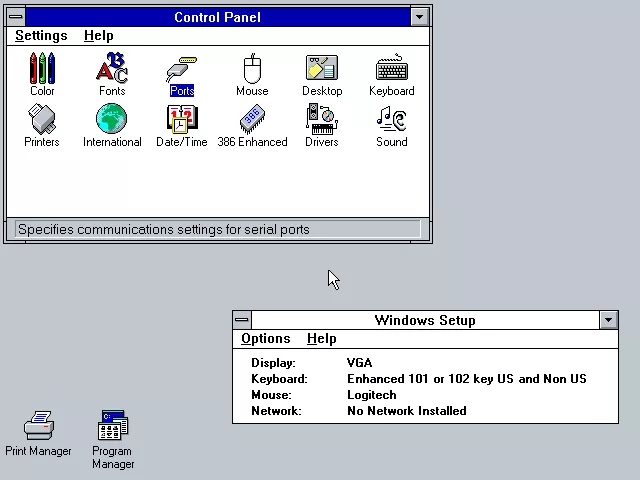Open Control Panel's system control-menu box
The image size is (640, 480).
click(15, 17)
